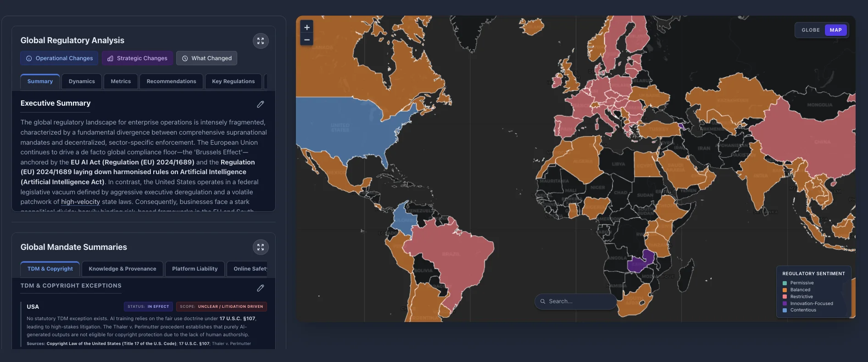Click the map Search field

pos(575,301)
